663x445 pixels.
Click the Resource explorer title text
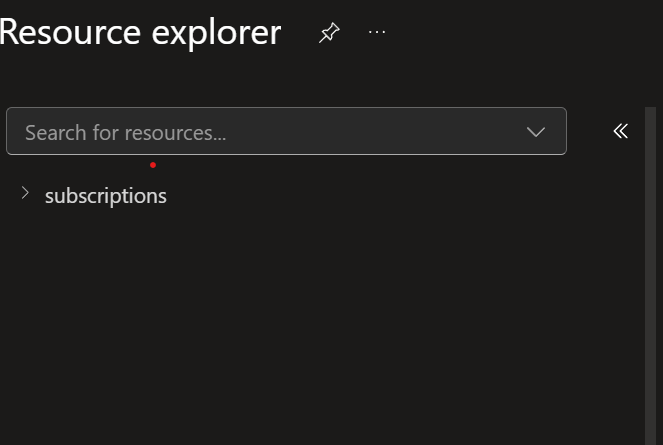point(140,32)
